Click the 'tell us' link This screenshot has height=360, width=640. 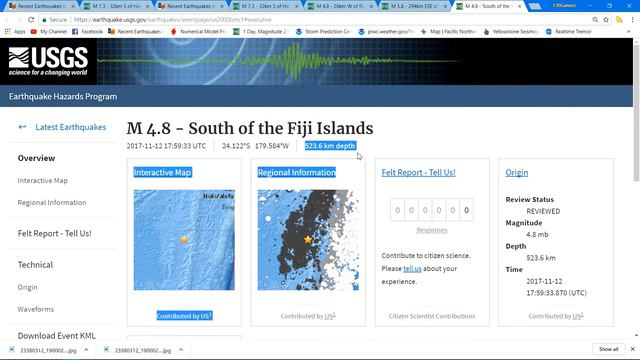pos(412,269)
